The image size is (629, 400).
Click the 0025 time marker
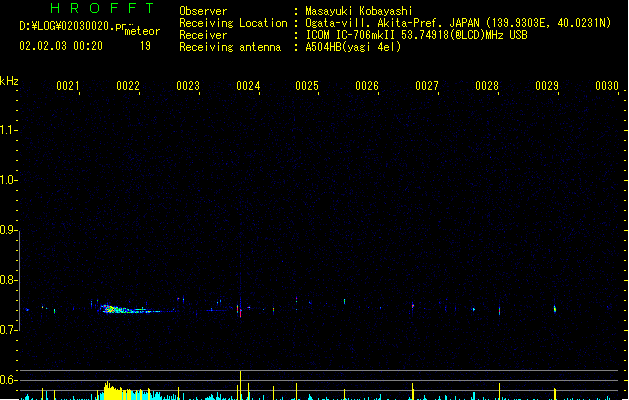point(307,86)
